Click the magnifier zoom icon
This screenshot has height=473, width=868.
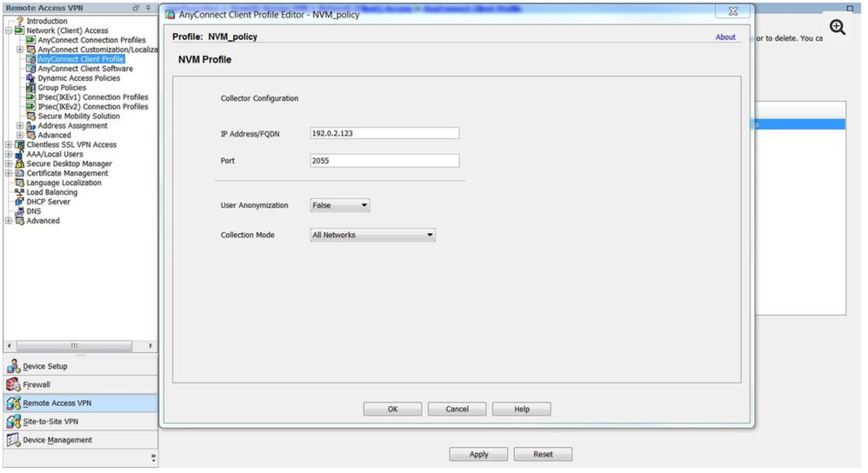point(837,27)
